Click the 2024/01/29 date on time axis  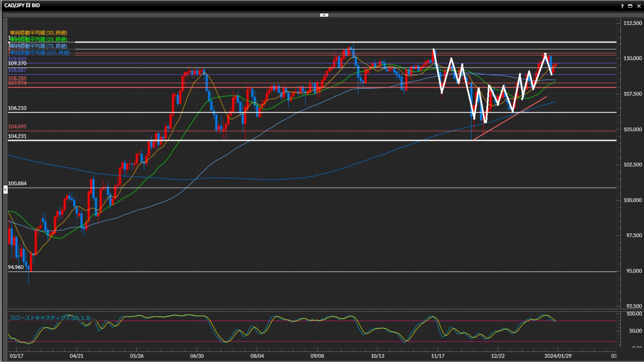pyautogui.click(x=558, y=356)
